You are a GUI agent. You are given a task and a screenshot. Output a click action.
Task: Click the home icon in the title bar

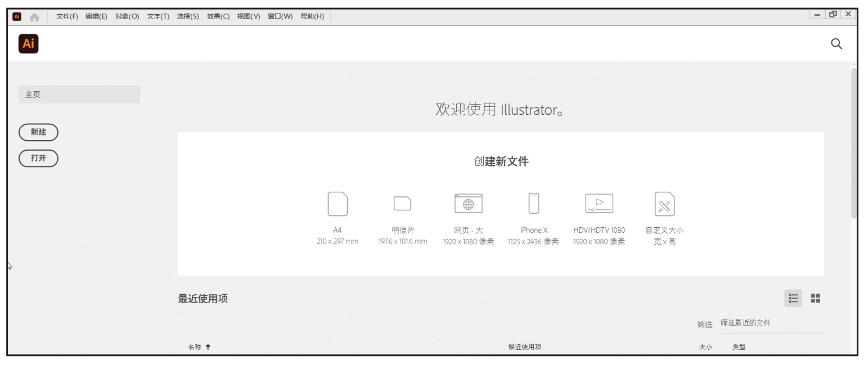34,17
